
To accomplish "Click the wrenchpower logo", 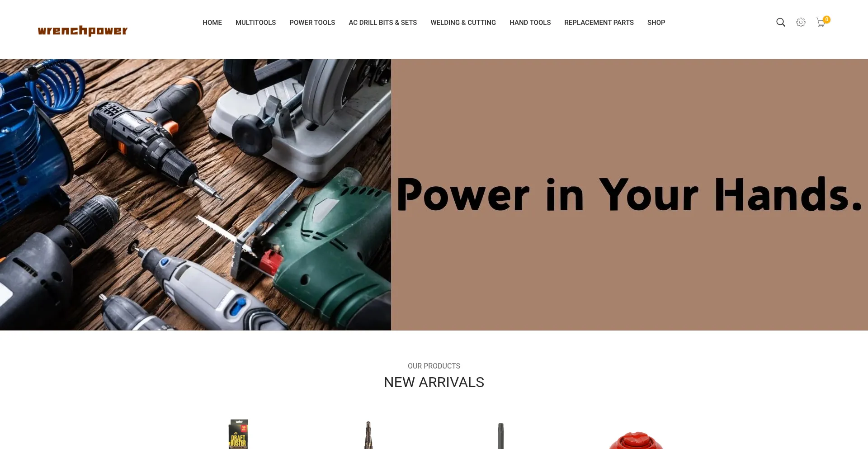I will 83,30.
